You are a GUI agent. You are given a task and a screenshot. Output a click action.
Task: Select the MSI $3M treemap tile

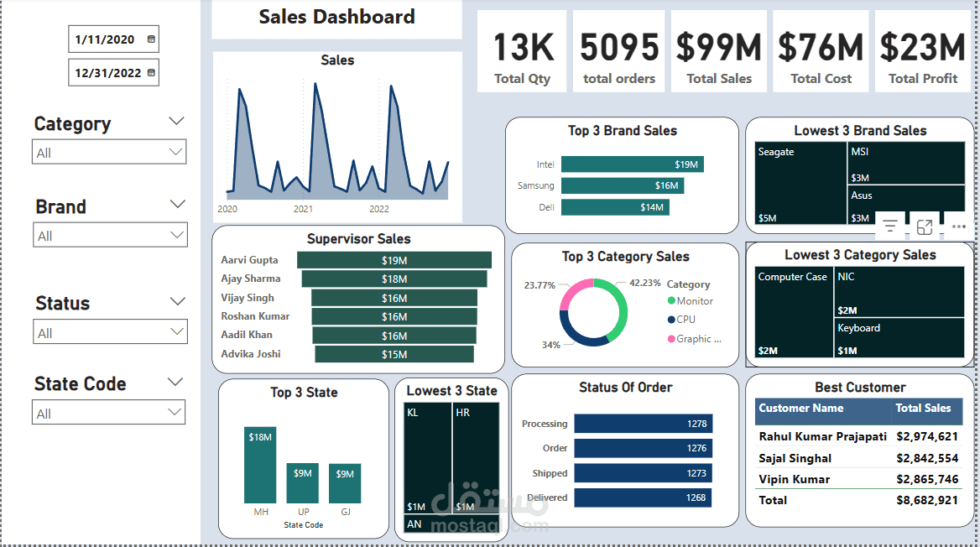[906, 163]
